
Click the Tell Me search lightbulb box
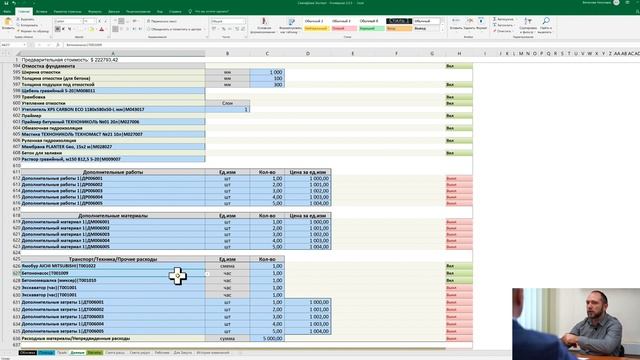209,11
